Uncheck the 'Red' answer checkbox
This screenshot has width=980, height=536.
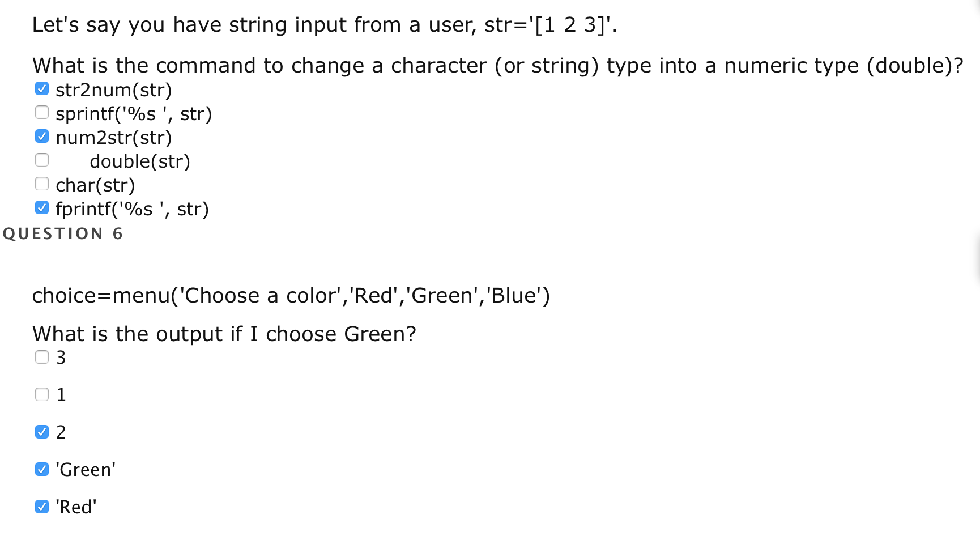pyautogui.click(x=42, y=507)
